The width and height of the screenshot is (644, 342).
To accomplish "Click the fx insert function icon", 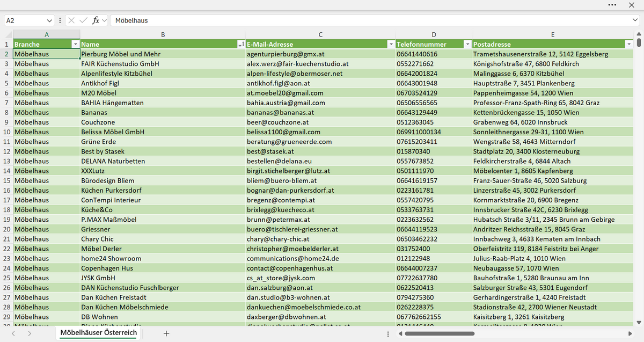I will click(x=96, y=20).
